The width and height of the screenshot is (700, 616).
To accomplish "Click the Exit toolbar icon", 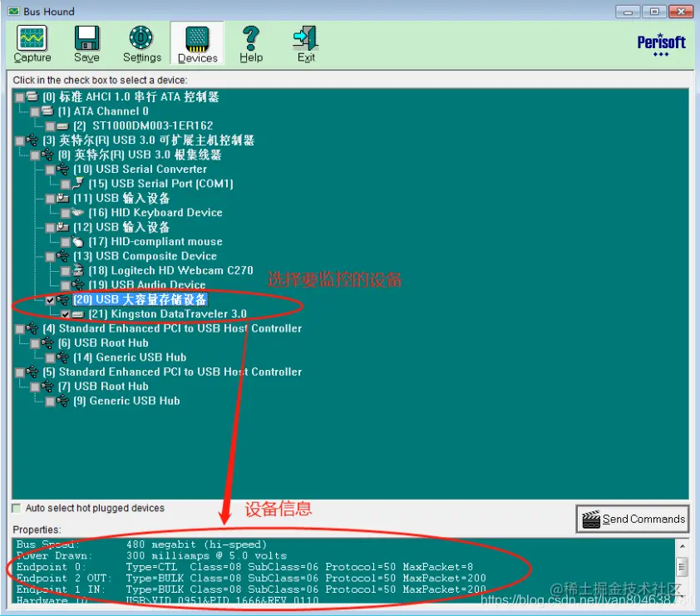I will (x=306, y=44).
